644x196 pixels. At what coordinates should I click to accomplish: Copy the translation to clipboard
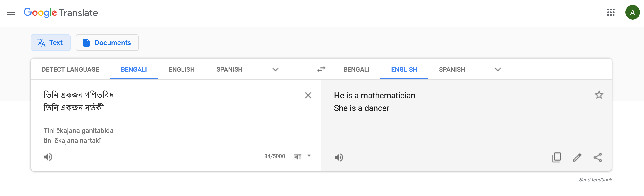pos(556,157)
